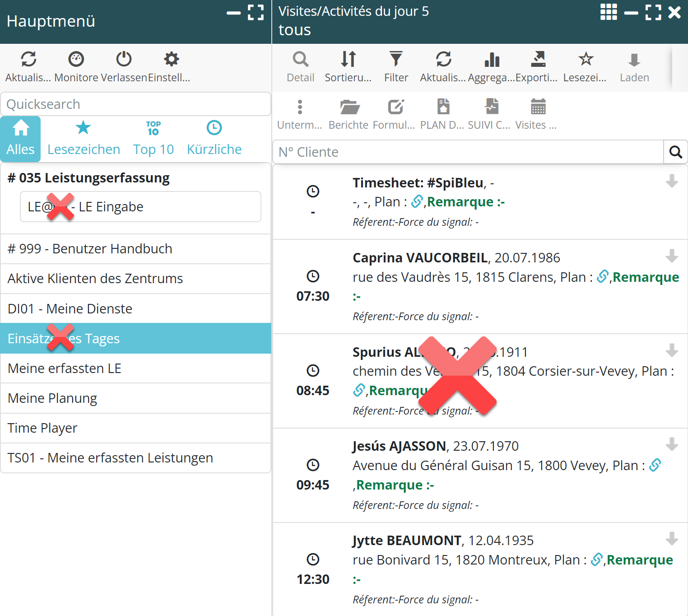
Task: Expand Caprina VAUCORBEIL entry arrow
Action: pos(672,256)
